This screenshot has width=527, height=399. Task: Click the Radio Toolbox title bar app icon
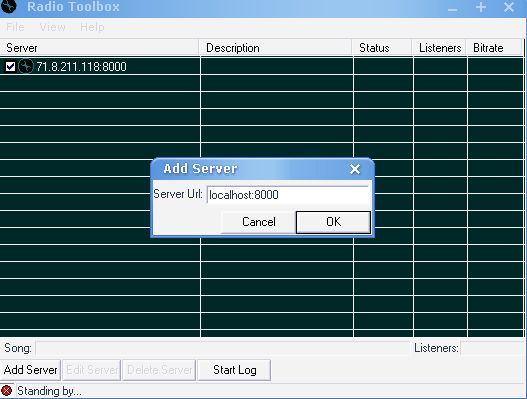8,6
